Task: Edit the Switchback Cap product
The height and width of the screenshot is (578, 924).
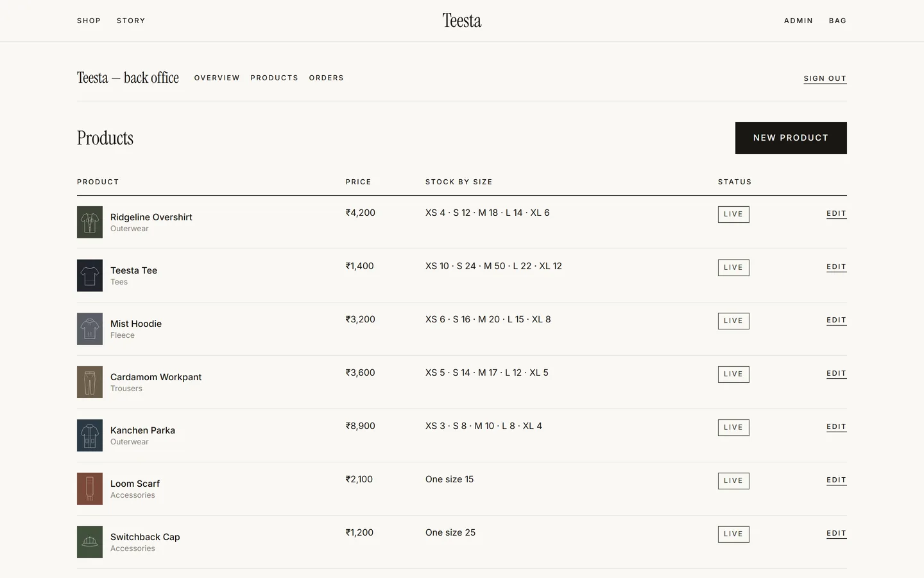Action: (837, 534)
